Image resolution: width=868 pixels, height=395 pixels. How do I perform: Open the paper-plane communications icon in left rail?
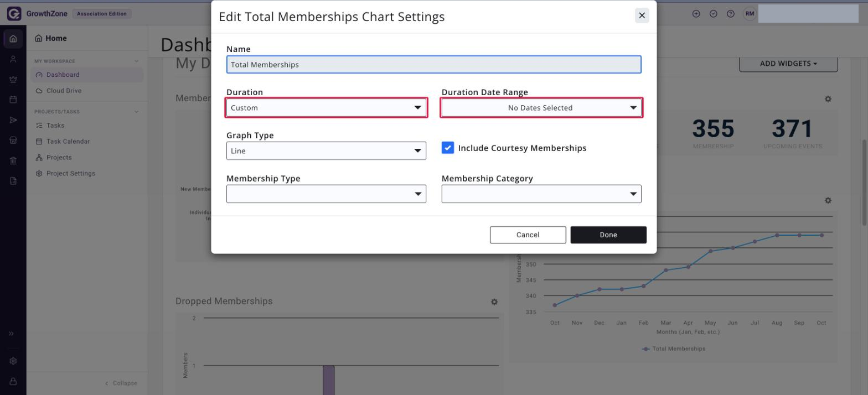13,120
